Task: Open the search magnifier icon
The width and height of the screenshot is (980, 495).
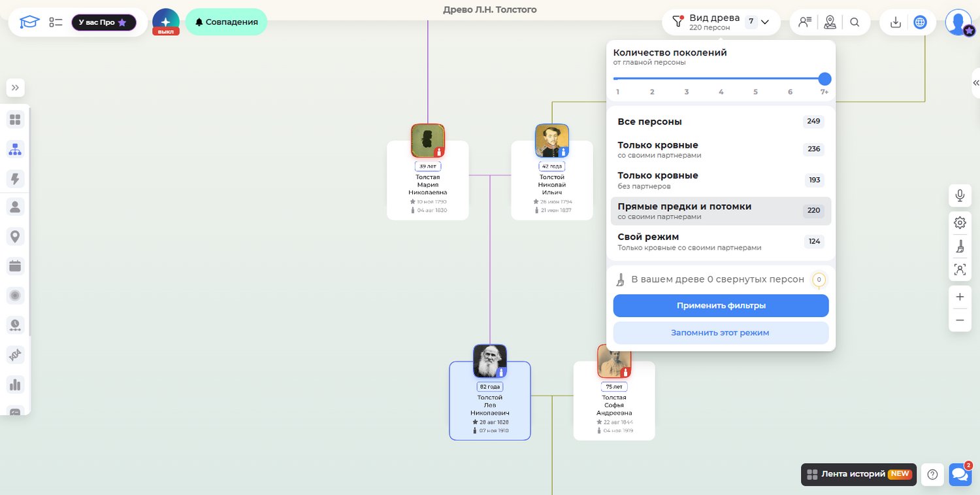Action: click(x=855, y=22)
